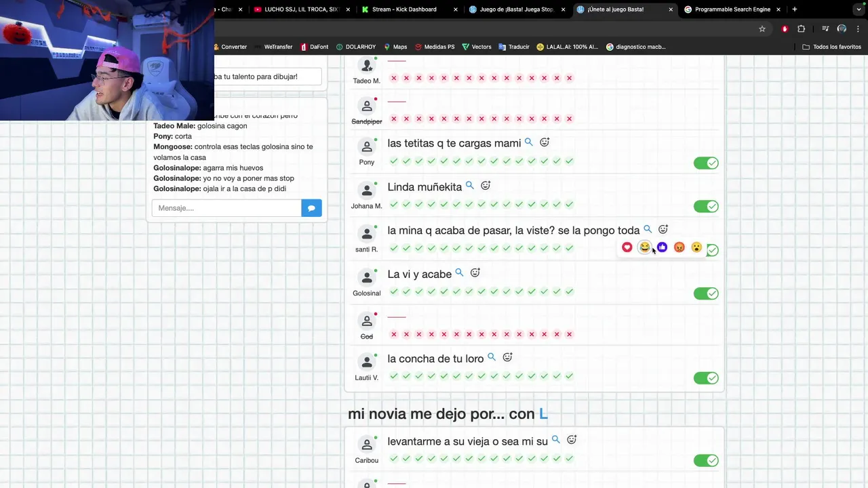Click magnifier beside 'levantarme a su vieja' answer
868x488 pixels.
tap(556, 440)
